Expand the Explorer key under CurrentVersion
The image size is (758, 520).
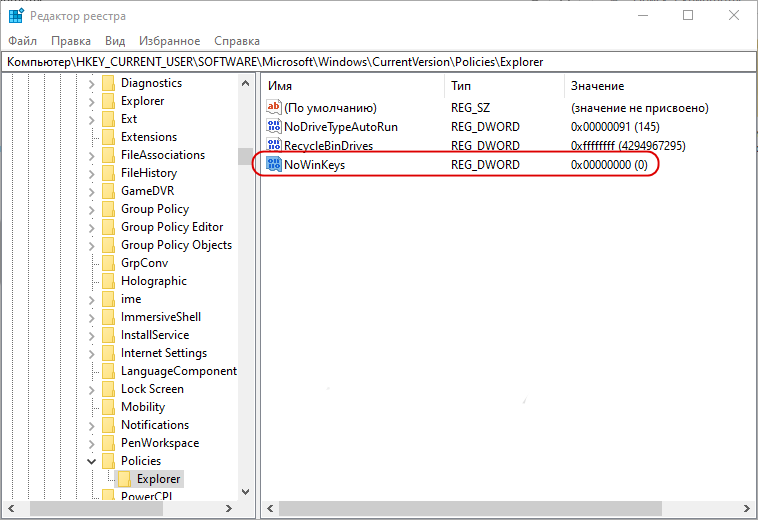click(x=91, y=102)
